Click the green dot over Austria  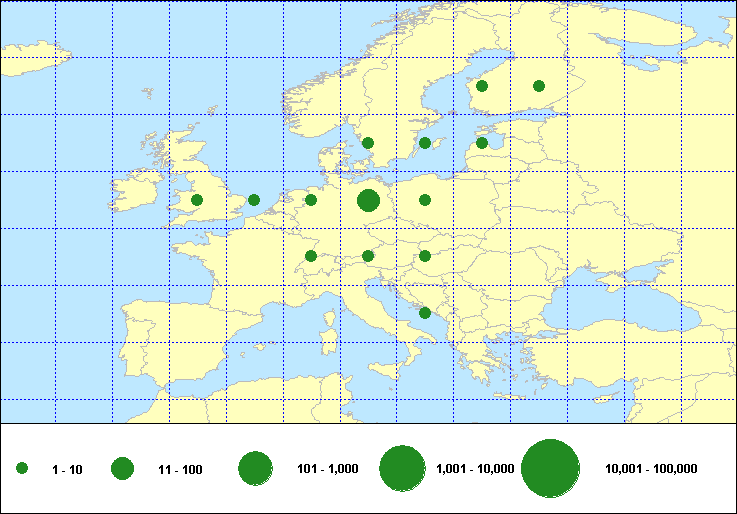pyautogui.click(x=368, y=256)
